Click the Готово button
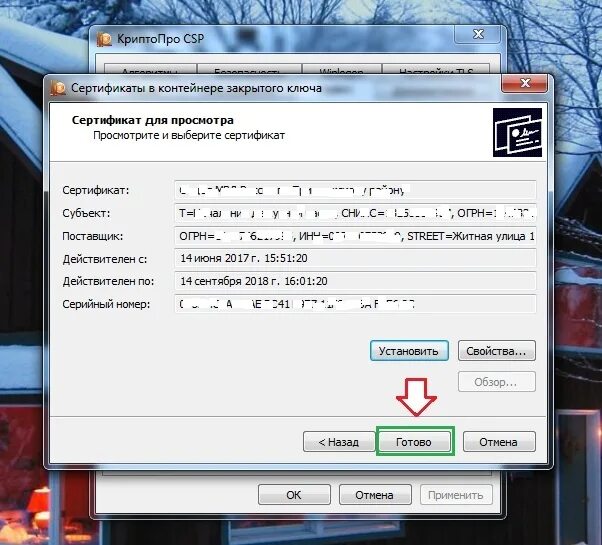This screenshot has width=602, height=545. click(413, 442)
